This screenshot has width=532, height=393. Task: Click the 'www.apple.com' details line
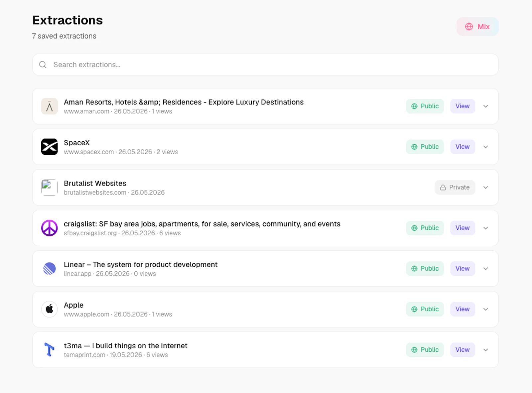pos(118,314)
